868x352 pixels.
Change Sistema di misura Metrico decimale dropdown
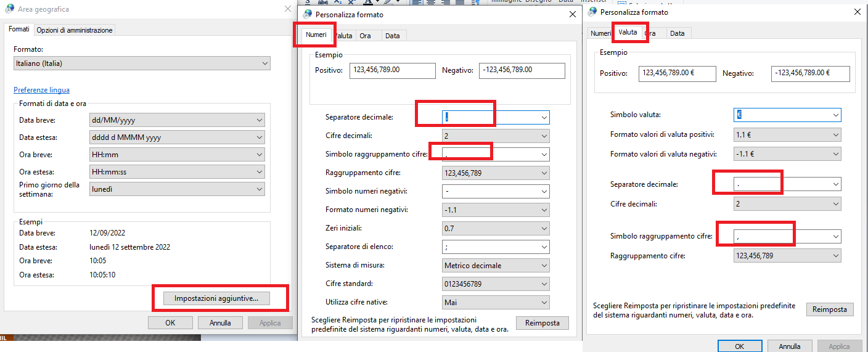tap(496, 265)
